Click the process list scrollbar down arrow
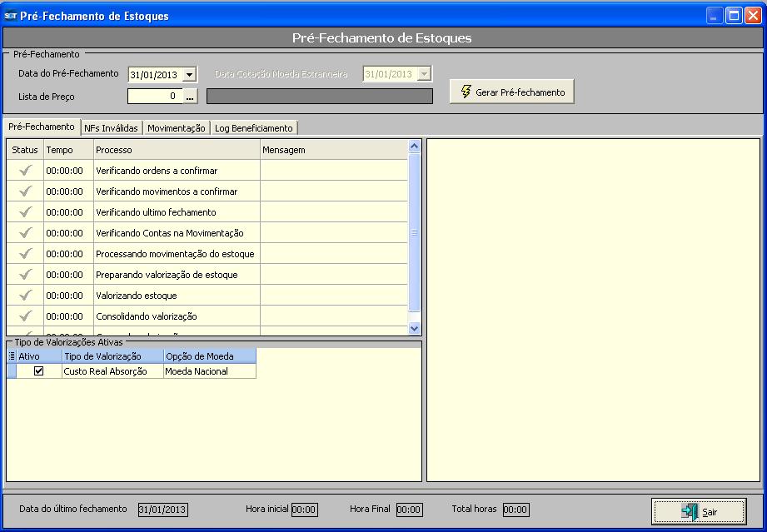The height and width of the screenshot is (532, 767). click(x=415, y=329)
